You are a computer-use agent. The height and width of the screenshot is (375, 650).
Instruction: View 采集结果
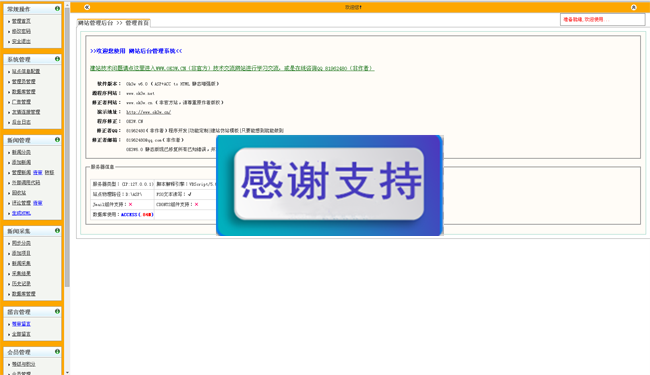21,273
